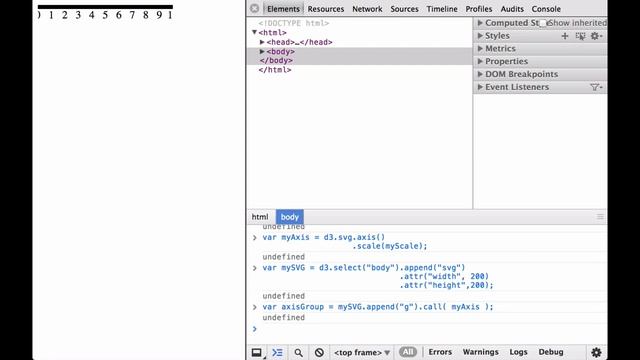640x360 pixels.
Task: Click the var mySVG console entry
Action: click(x=378, y=277)
